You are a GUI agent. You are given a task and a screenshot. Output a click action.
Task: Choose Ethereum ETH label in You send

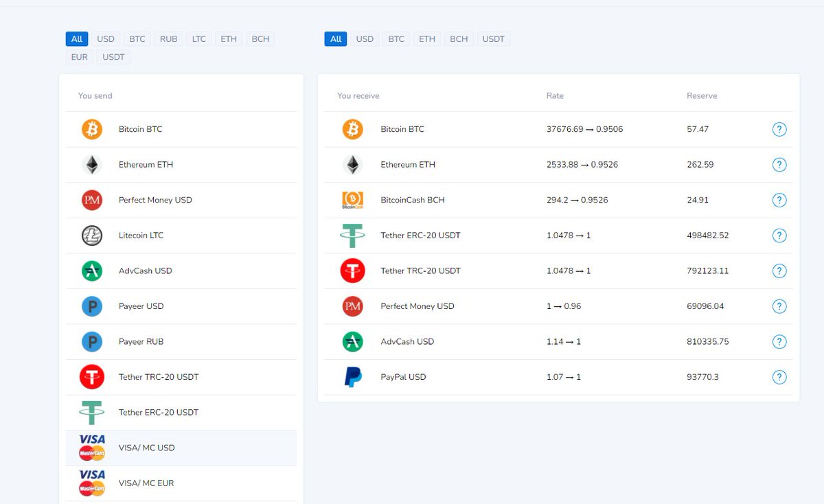click(146, 165)
